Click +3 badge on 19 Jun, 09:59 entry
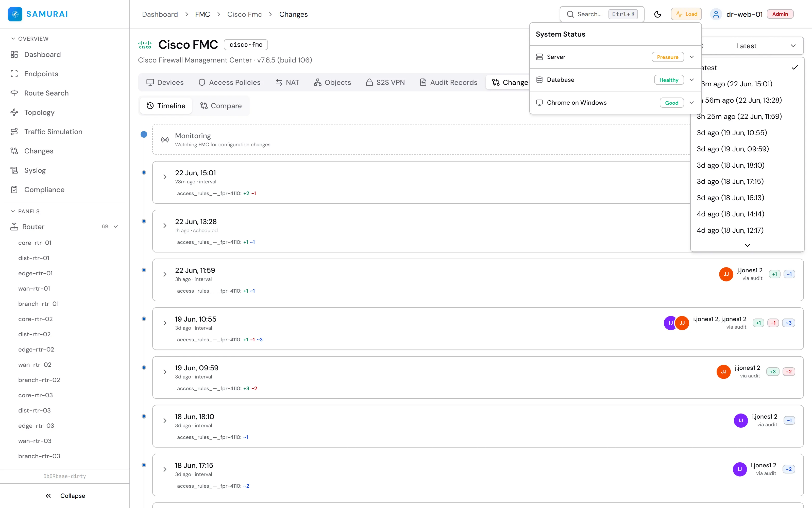The image size is (812, 508). tap(773, 372)
